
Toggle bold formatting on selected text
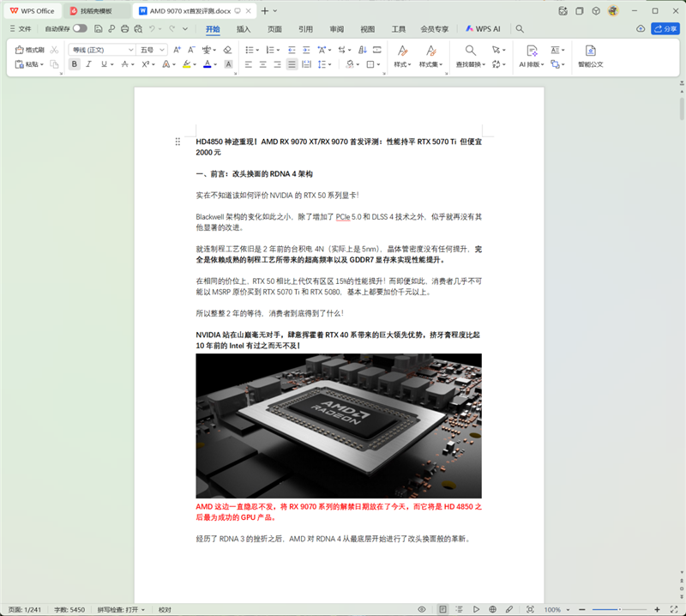[x=74, y=64]
